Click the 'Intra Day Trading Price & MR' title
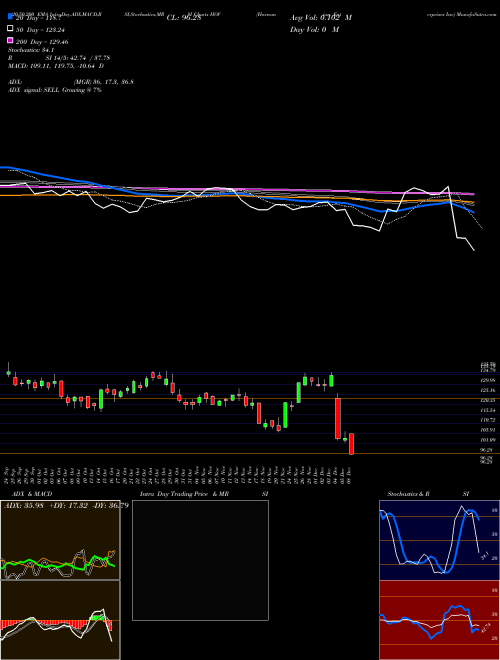The image size is (500, 660). pyautogui.click(x=184, y=494)
